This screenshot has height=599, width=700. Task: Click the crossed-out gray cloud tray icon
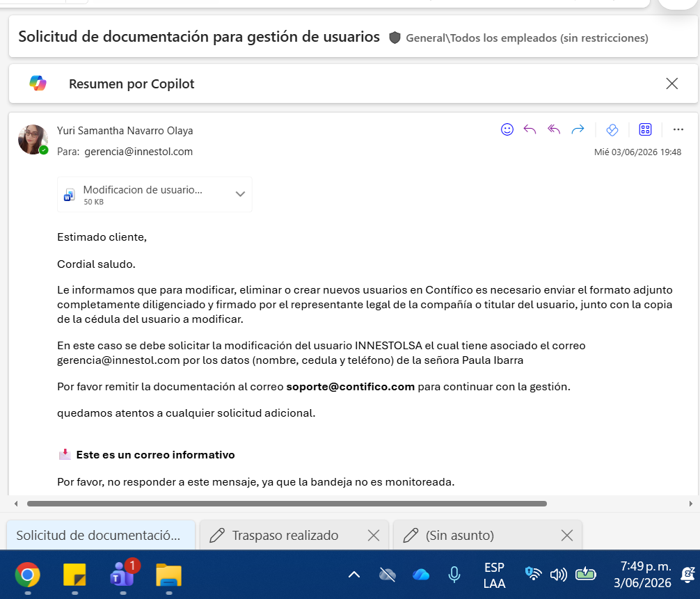(x=388, y=575)
